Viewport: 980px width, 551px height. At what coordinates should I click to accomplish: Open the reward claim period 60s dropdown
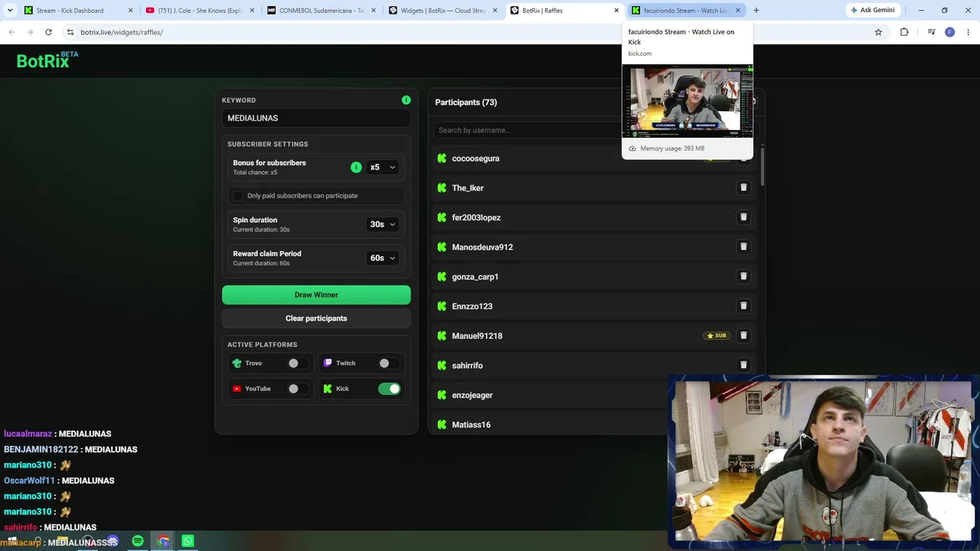click(382, 258)
